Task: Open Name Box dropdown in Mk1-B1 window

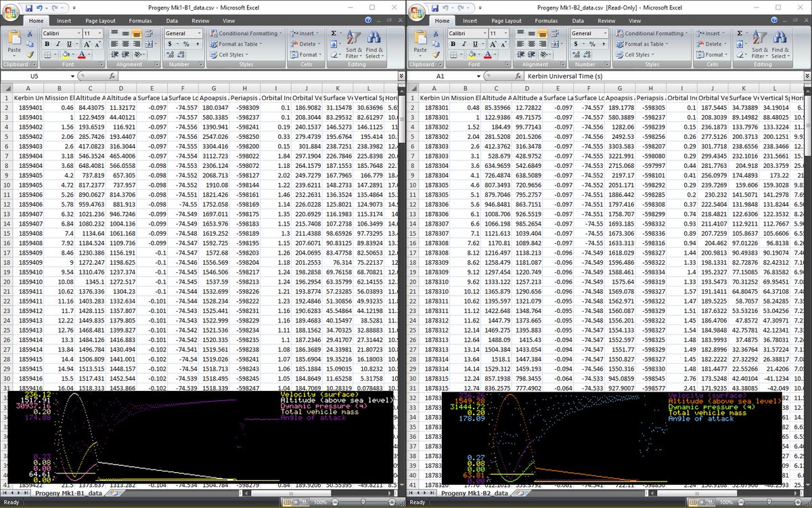Action: coord(74,77)
